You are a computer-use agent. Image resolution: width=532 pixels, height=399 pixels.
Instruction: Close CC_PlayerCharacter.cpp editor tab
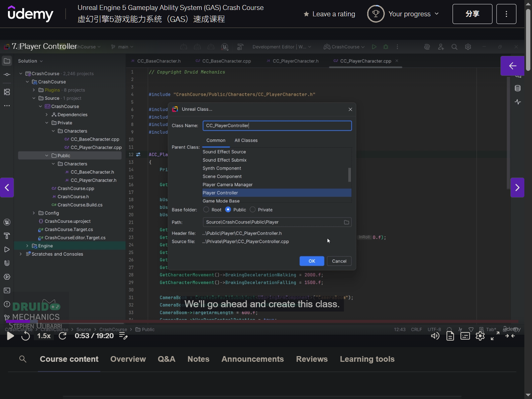[397, 61]
